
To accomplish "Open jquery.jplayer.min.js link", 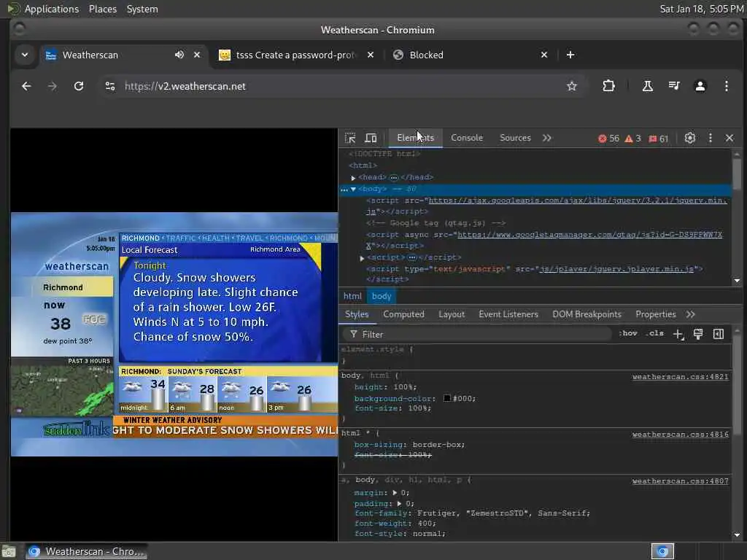I will (x=616, y=269).
